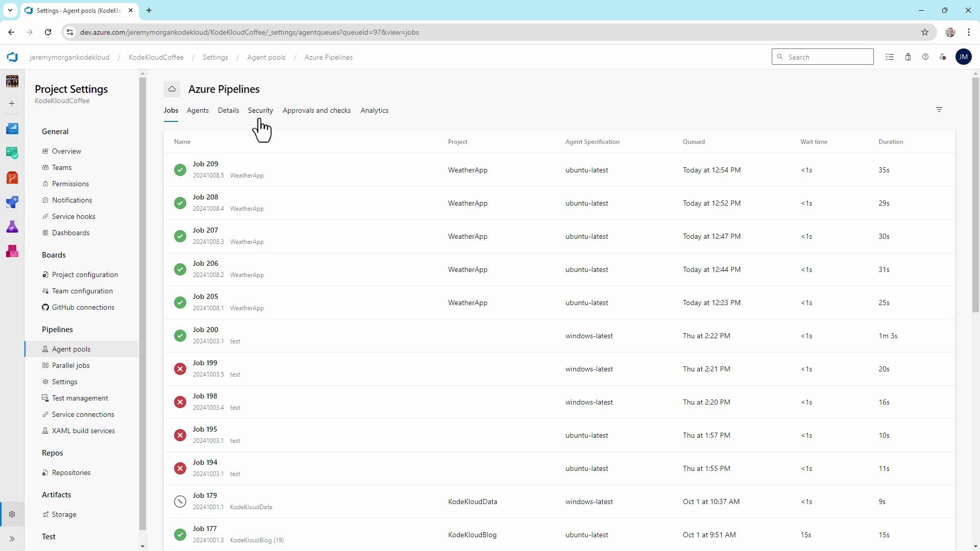This screenshot has height=551, width=980.
Task: Switch to the Analytics tab
Action: [x=374, y=110]
